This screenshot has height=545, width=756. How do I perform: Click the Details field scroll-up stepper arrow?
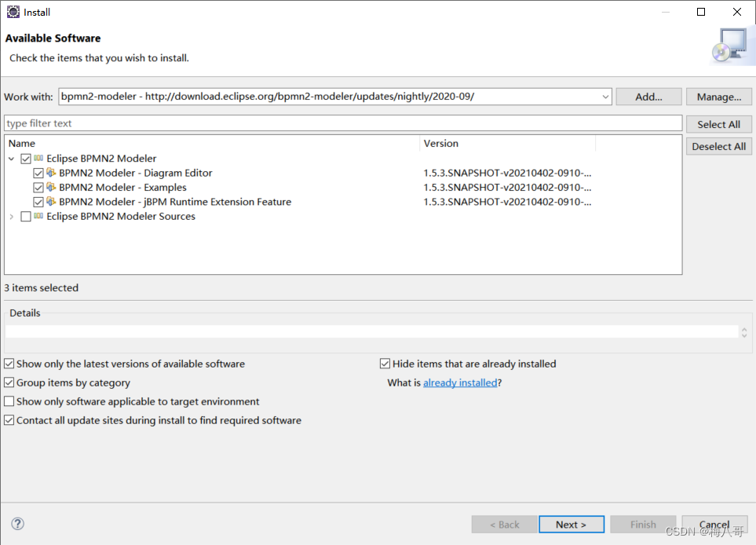click(743, 327)
